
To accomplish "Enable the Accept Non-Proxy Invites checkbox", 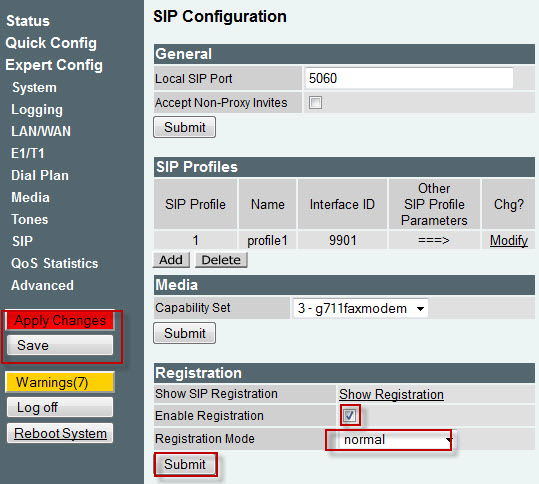I will click(315, 102).
